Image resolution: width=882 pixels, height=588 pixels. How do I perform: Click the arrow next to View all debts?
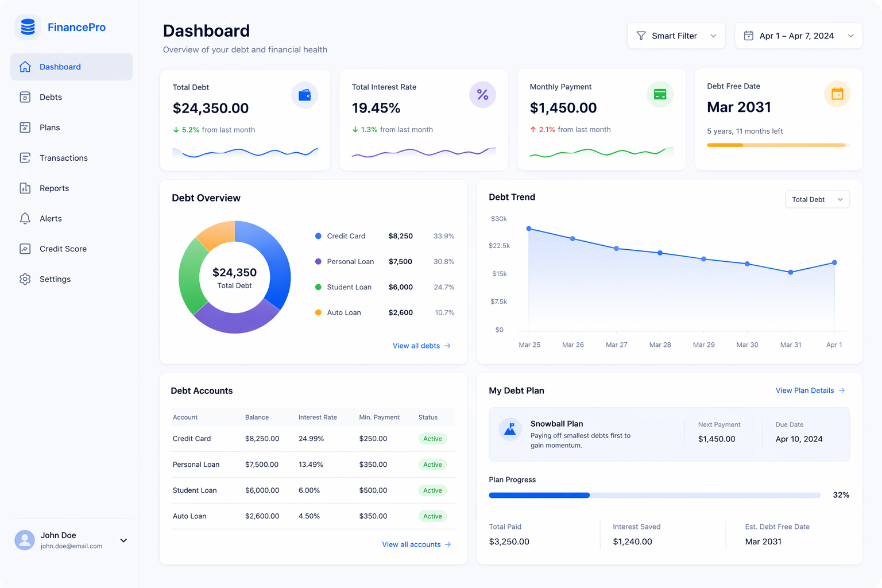(x=447, y=346)
